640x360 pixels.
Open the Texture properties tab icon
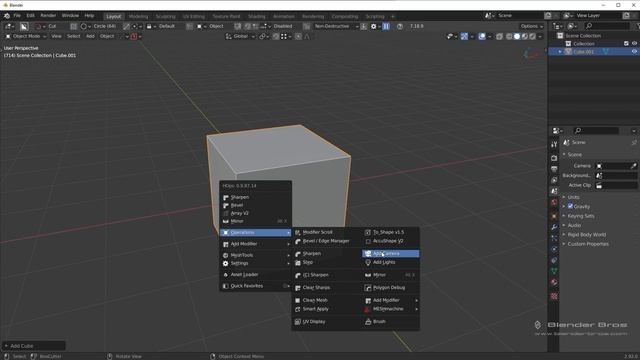(554, 296)
